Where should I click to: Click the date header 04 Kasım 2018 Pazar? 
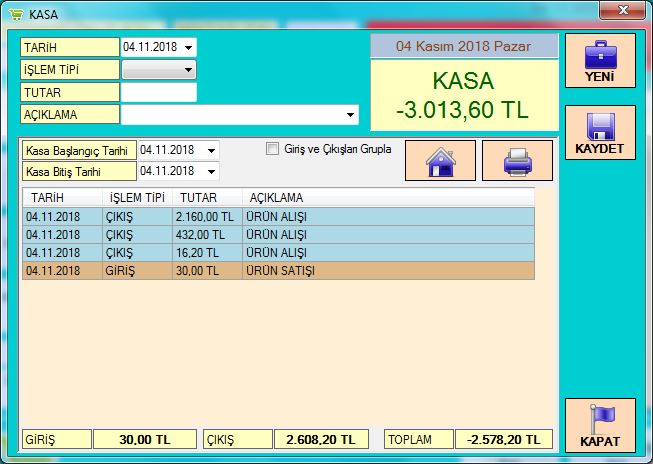[x=464, y=46]
